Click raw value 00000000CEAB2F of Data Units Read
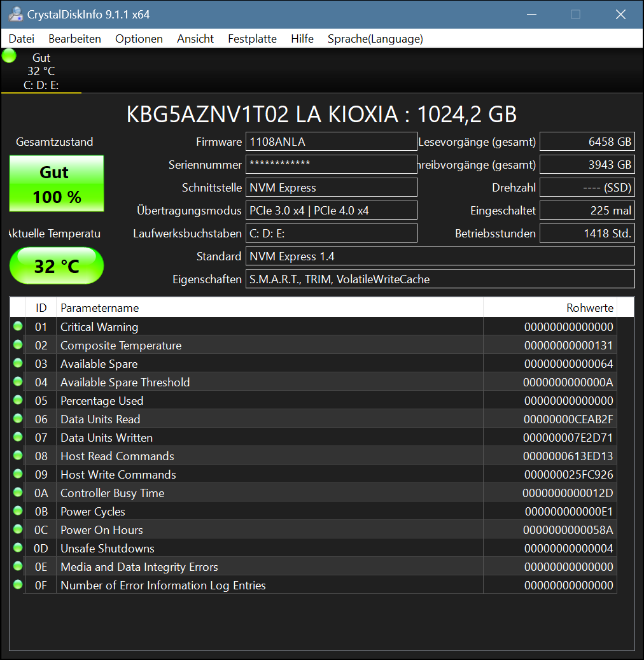 point(568,419)
